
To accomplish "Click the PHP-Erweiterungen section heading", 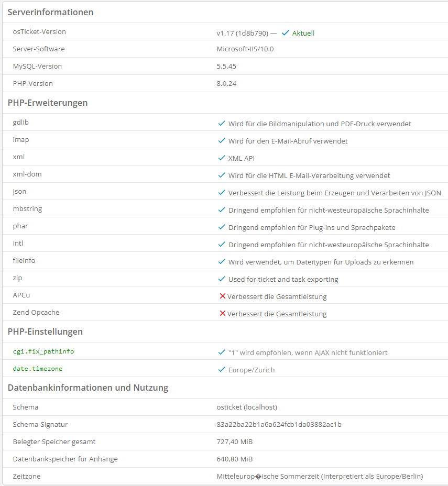I will [48, 103].
